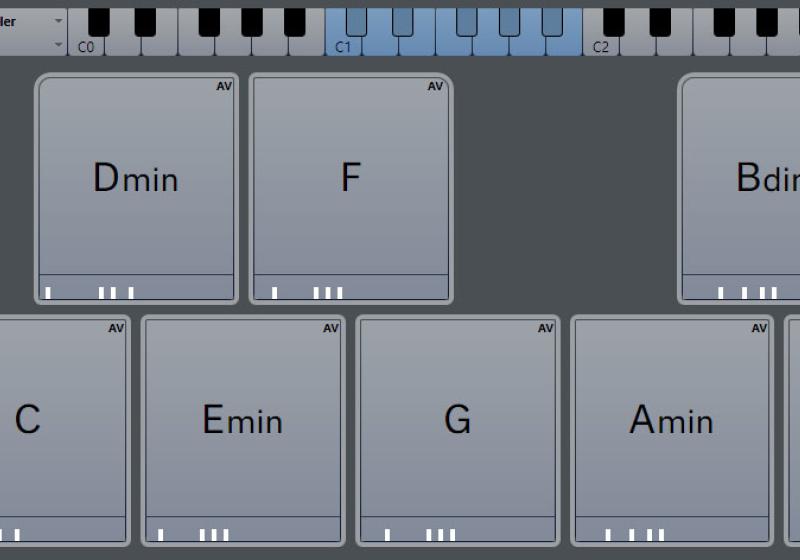Viewport: 800px width, 560px height.
Task: Select the Emin chord pad
Action: (243, 418)
